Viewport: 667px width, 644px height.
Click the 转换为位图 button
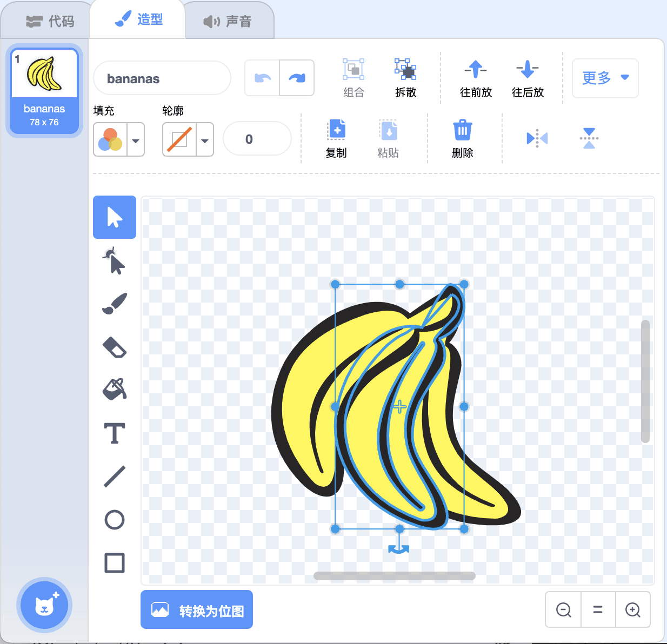(197, 610)
